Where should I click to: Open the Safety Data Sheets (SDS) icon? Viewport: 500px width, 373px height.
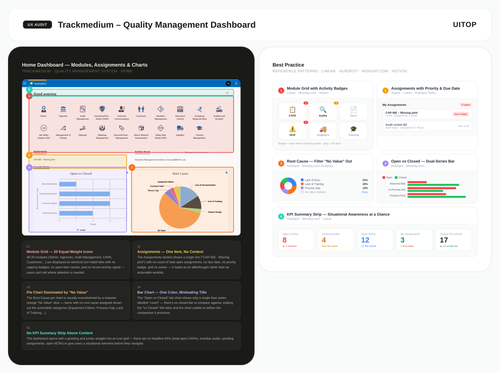161,128
